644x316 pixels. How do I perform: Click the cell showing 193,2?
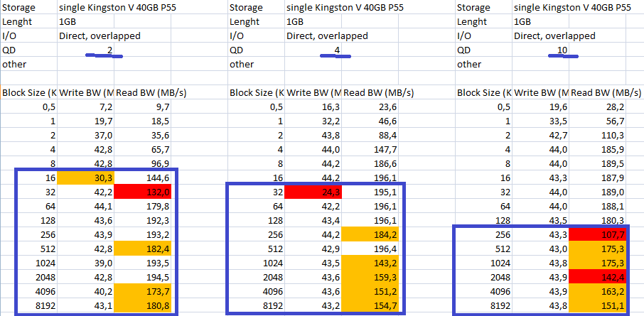coord(142,235)
